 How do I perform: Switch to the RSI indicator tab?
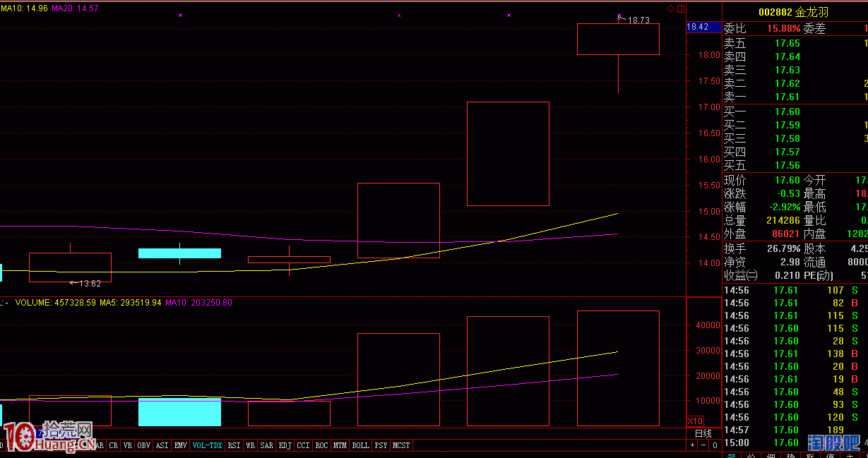(x=234, y=446)
